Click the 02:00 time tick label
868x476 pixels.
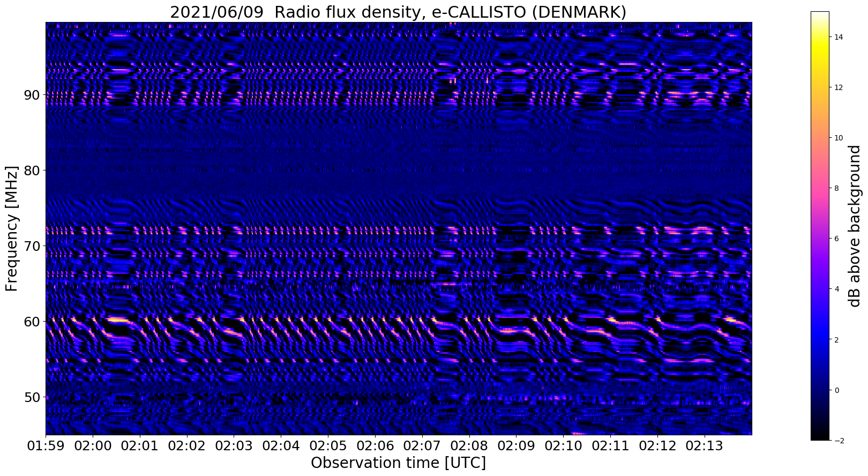click(x=93, y=446)
